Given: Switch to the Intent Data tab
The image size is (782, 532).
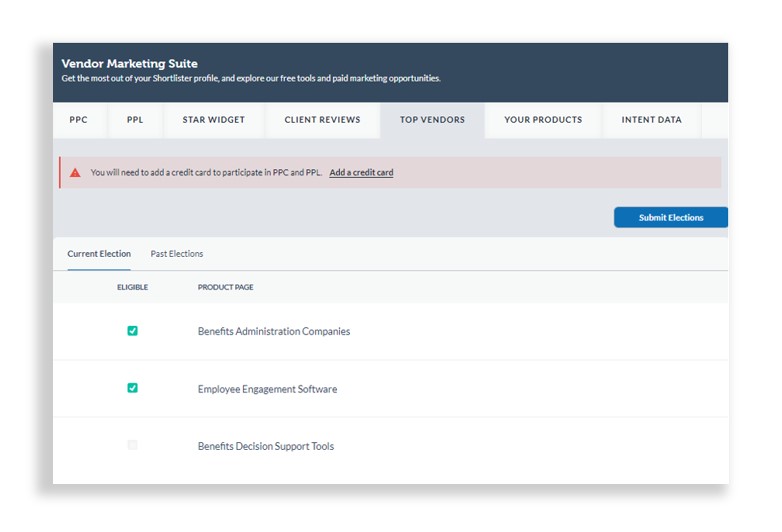Looking at the screenshot, I should (x=651, y=120).
